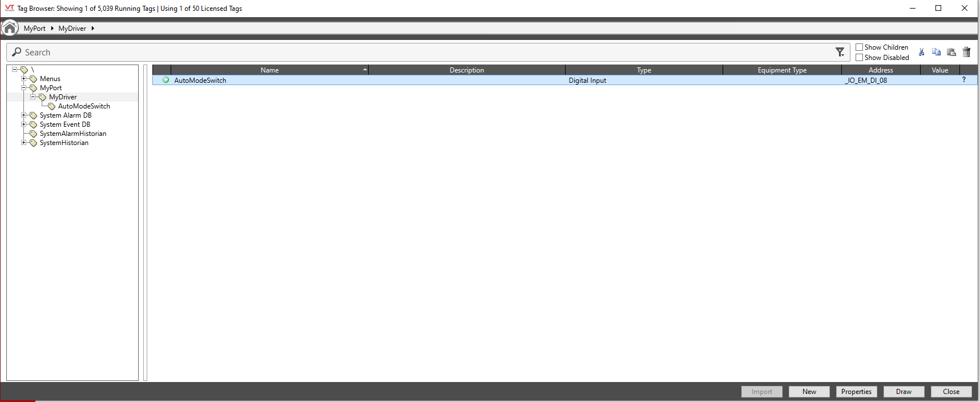This screenshot has height=402, width=980.
Task: Delete tag using the trash can icon
Action: [966, 52]
